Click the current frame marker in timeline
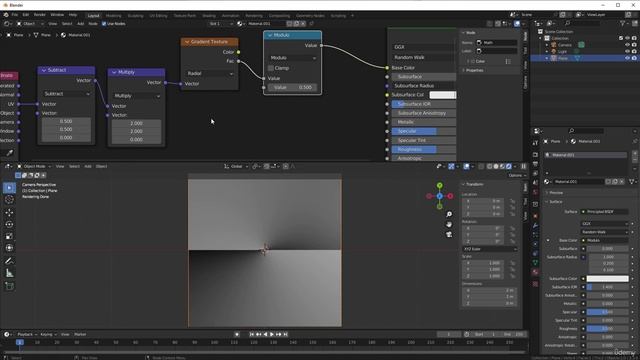The image size is (640, 360). tap(20, 342)
